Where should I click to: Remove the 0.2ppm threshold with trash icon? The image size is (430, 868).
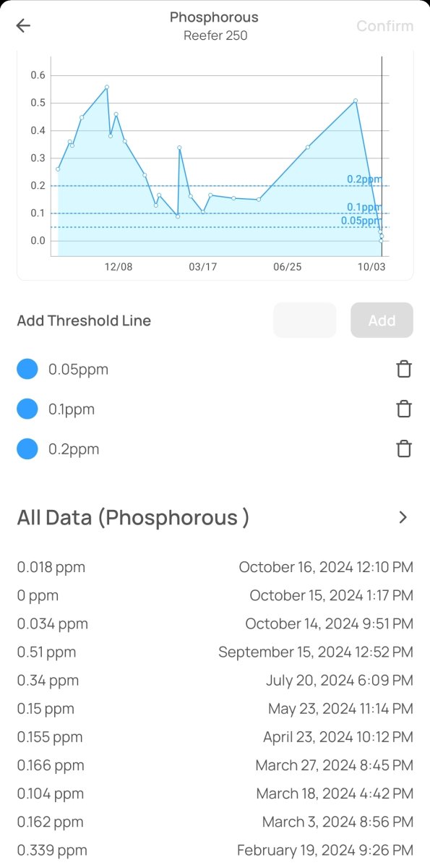(404, 449)
